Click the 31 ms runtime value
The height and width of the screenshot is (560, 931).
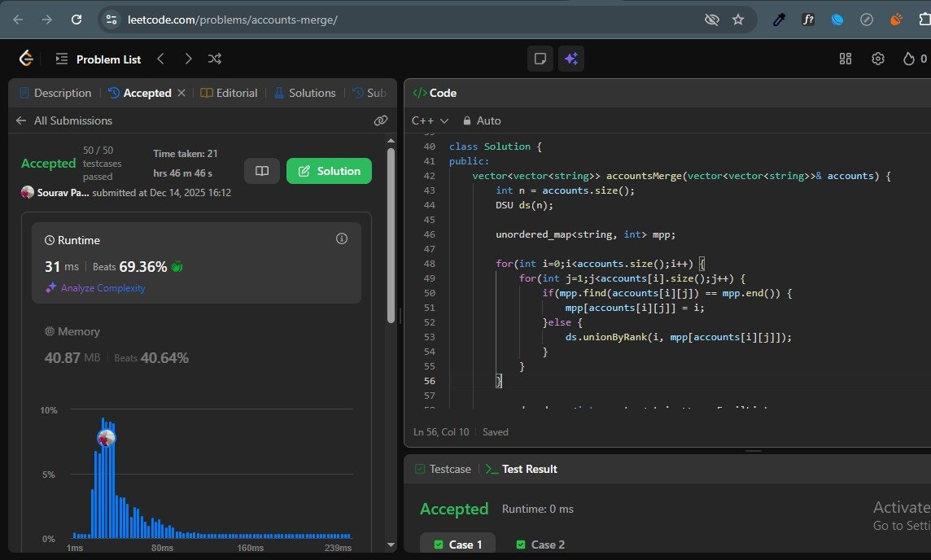pos(62,267)
